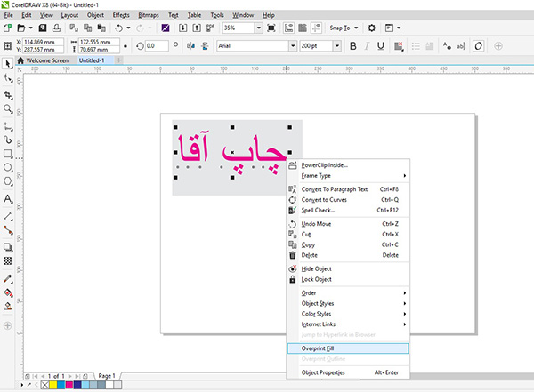Image resolution: width=534 pixels, height=392 pixels.
Task: Toggle drop cap button
Action: coord(430,46)
